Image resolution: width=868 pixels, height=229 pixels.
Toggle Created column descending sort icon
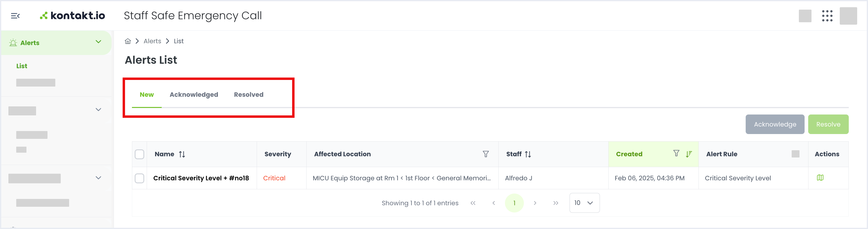[689, 154]
